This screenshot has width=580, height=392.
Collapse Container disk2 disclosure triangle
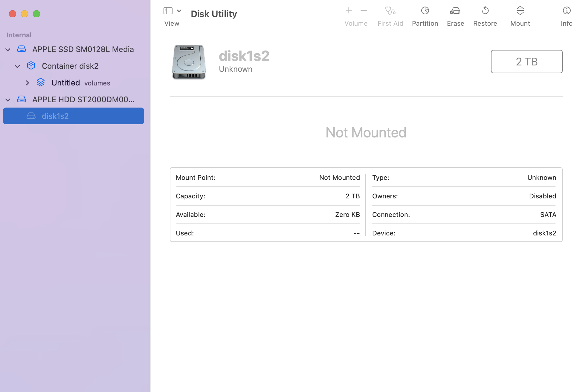click(x=17, y=66)
